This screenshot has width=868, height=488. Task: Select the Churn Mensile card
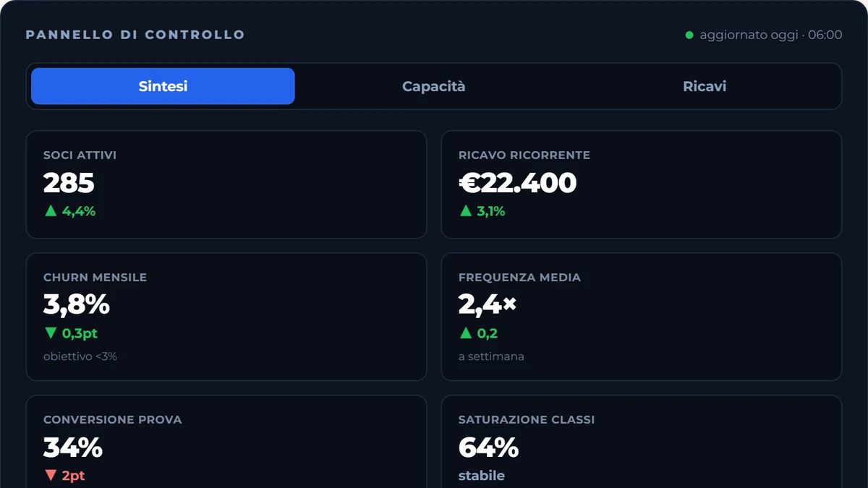click(226, 317)
